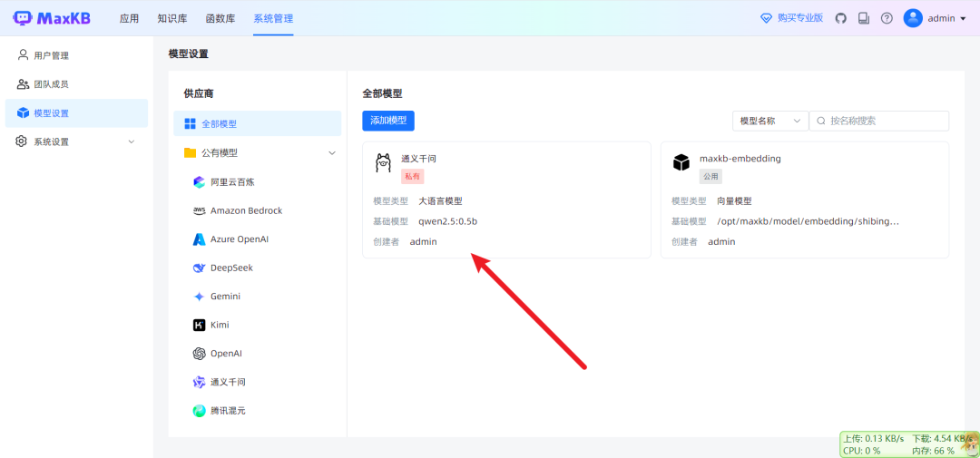Click the 公用 tag on maxkb-embedding card
Screen dimensions: 980x458
tap(710, 177)
